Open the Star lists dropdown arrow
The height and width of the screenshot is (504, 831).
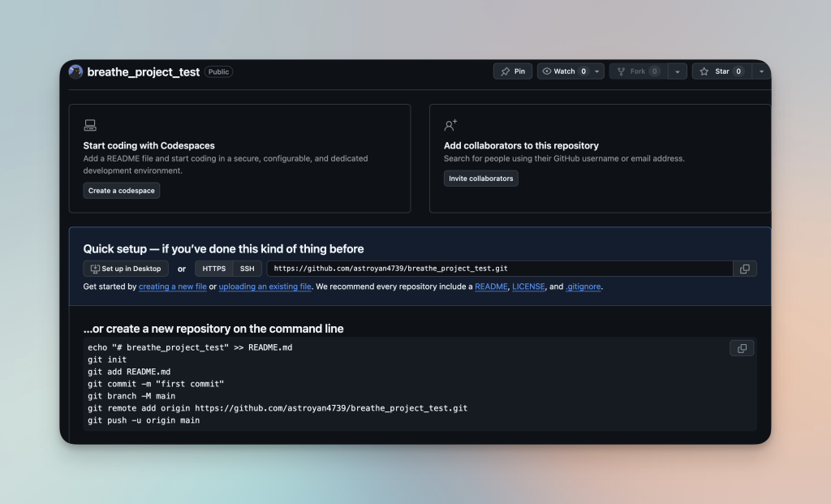coord(761,71)
